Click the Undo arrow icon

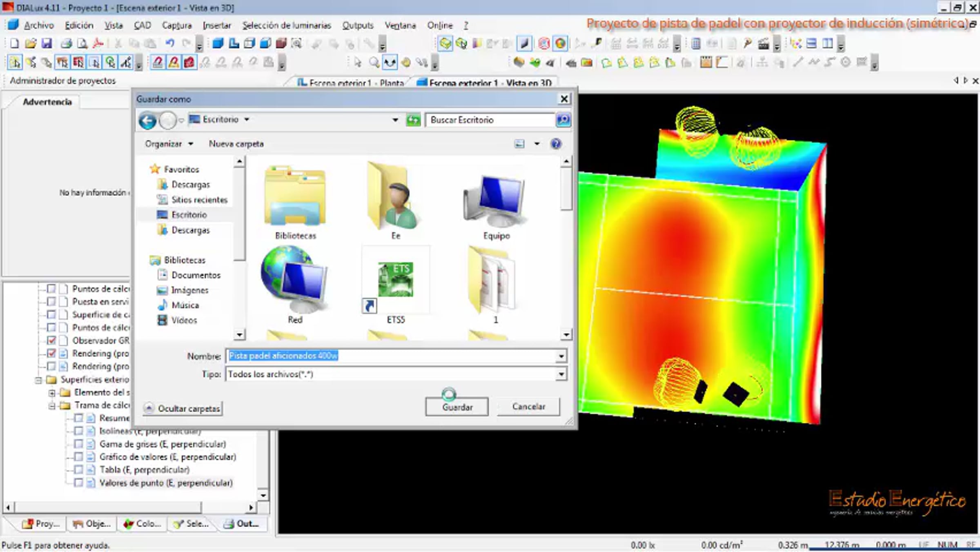click(170, 43)
